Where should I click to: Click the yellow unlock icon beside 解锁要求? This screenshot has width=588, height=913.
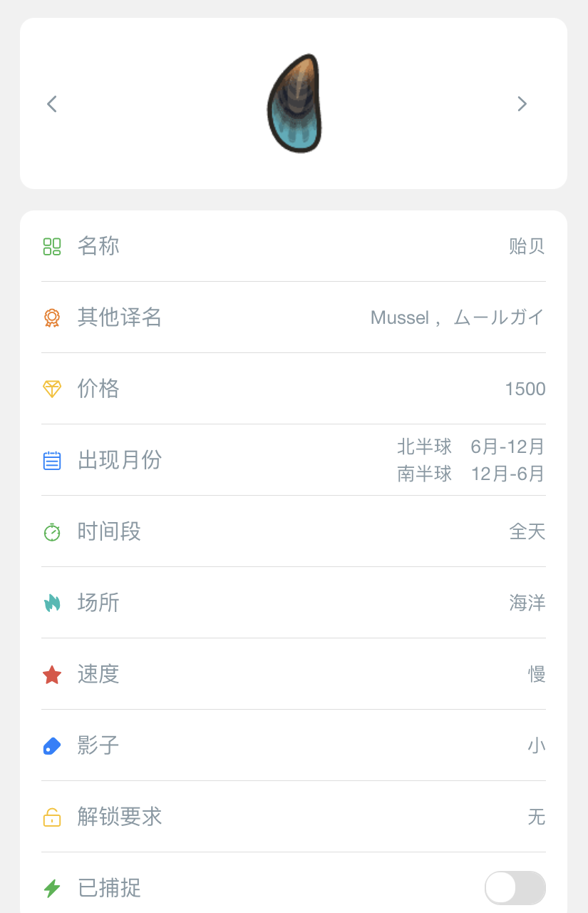pyautogui.click(x=52, y=817)
